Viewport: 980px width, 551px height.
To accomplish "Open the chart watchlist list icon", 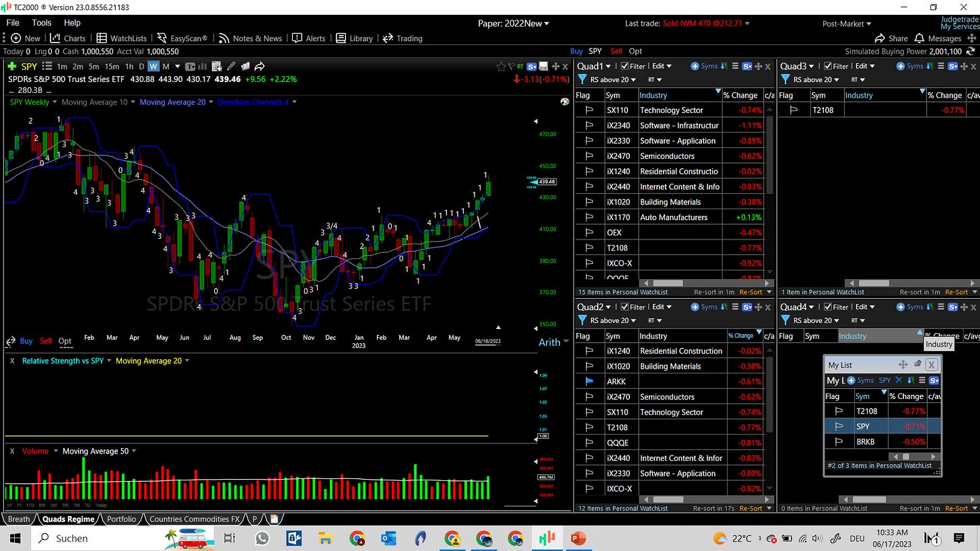I will pos(46,66).
